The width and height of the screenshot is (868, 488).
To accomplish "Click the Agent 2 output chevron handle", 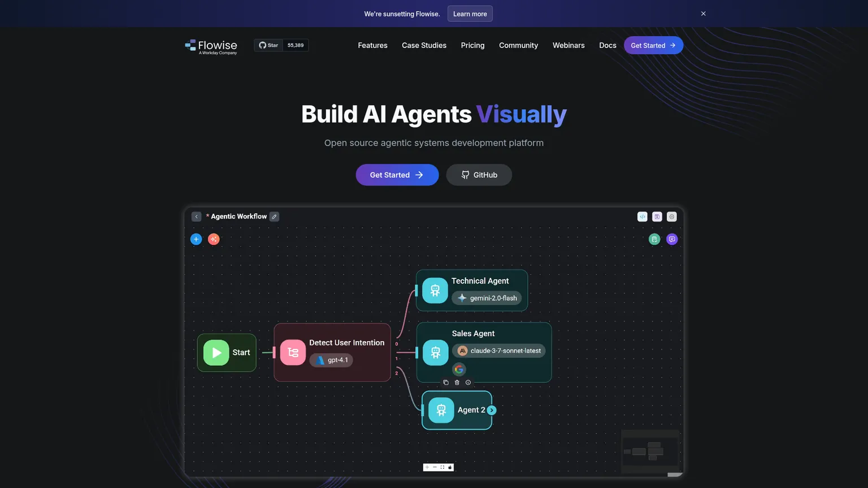I will click(492, 410).
